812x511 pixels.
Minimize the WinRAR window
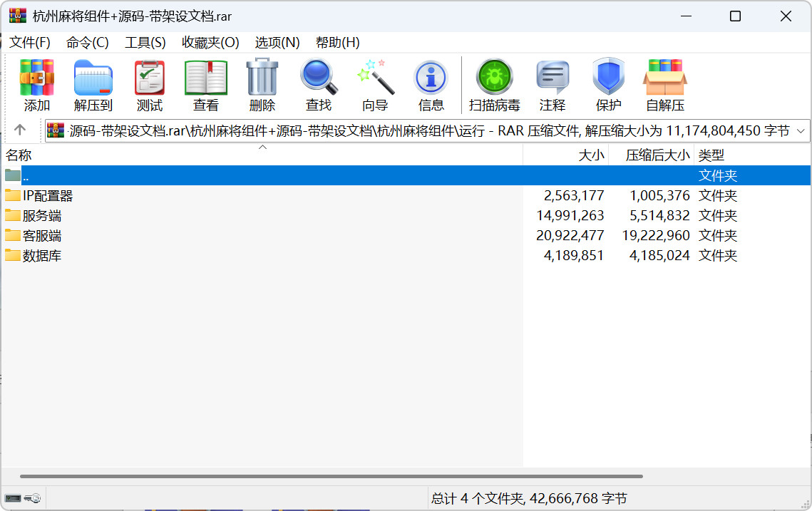pos(686,16)
